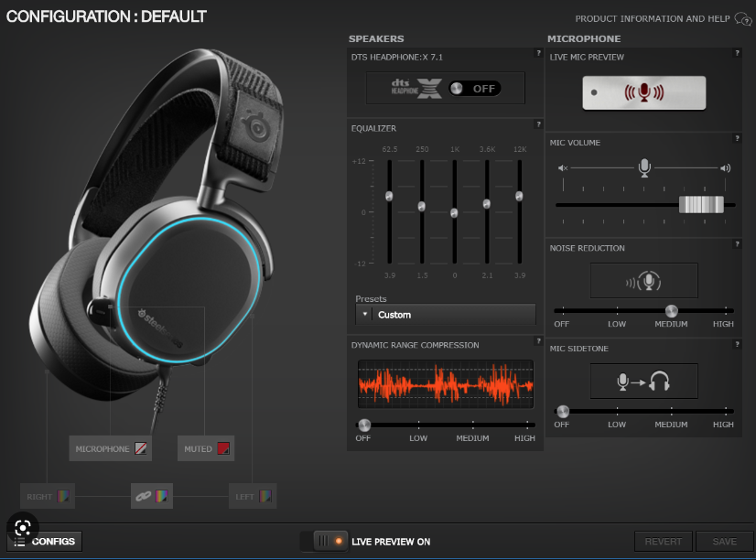756x560 pixels.
Task: Click the mic volume loud speaker icon
Action: [x=725, y=167]
